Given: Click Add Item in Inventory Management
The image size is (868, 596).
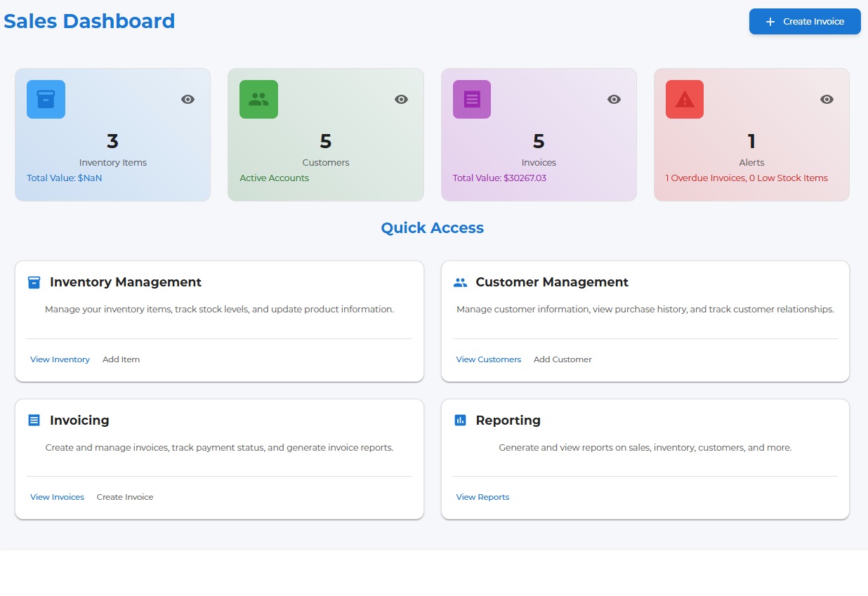Looking at the screenshot, I should 121,359.
